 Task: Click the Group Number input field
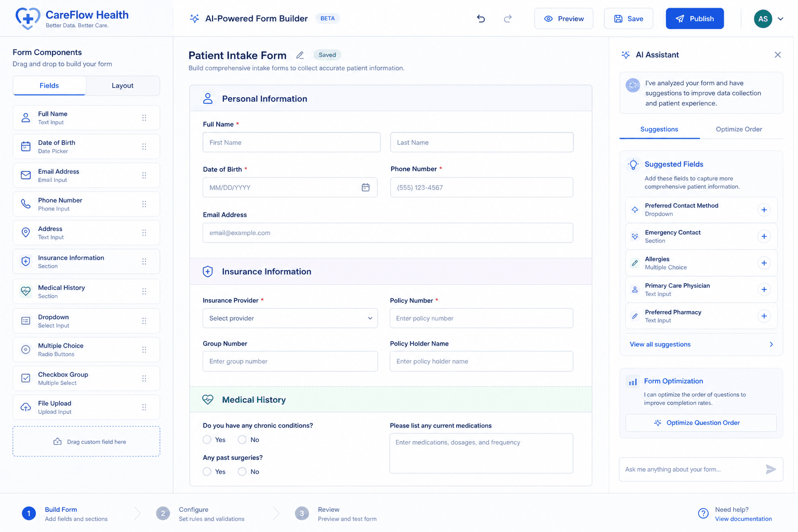click(x=290, y=361)
